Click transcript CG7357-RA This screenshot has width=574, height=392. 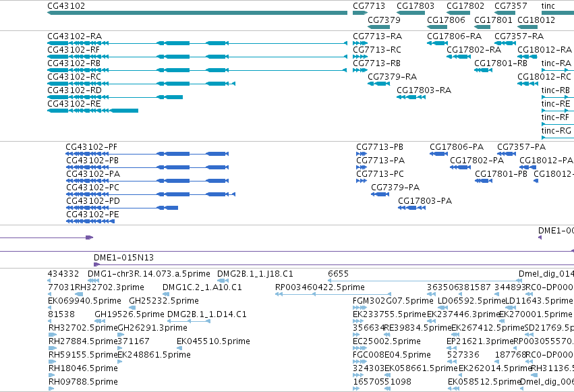pos(505,43)
